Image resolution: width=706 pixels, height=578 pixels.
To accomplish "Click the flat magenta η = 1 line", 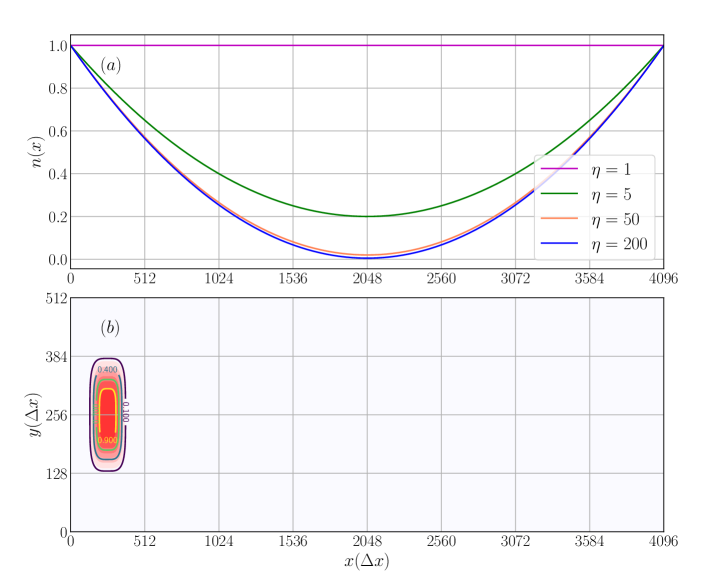I will [367, 45].
